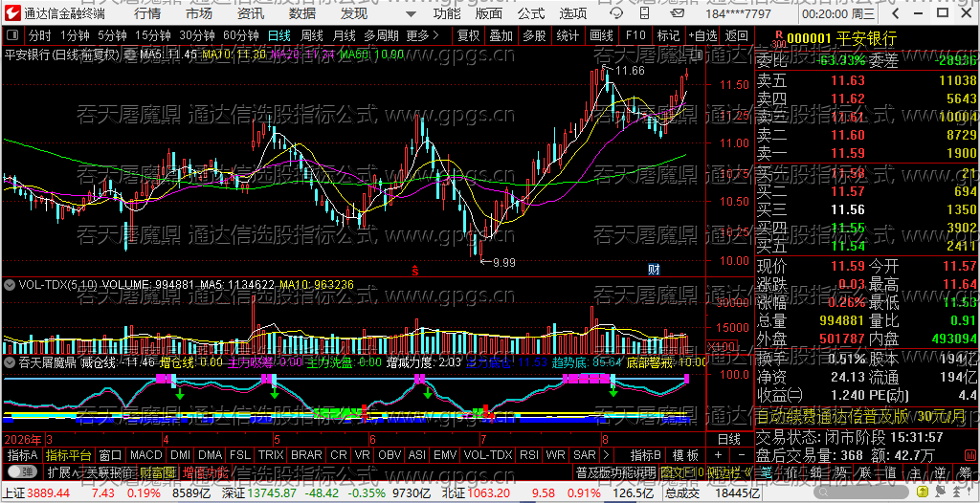Select the 60分钟 period

[241, 35]
